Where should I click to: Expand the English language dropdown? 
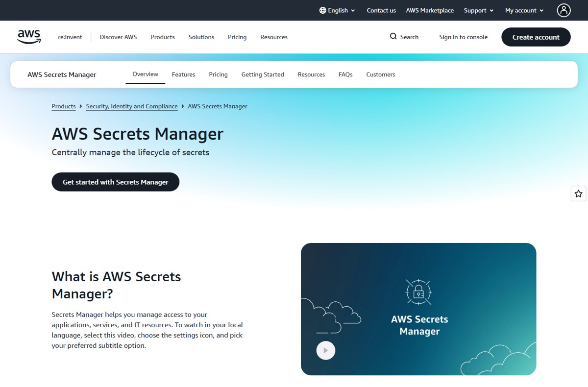(337, 10)
